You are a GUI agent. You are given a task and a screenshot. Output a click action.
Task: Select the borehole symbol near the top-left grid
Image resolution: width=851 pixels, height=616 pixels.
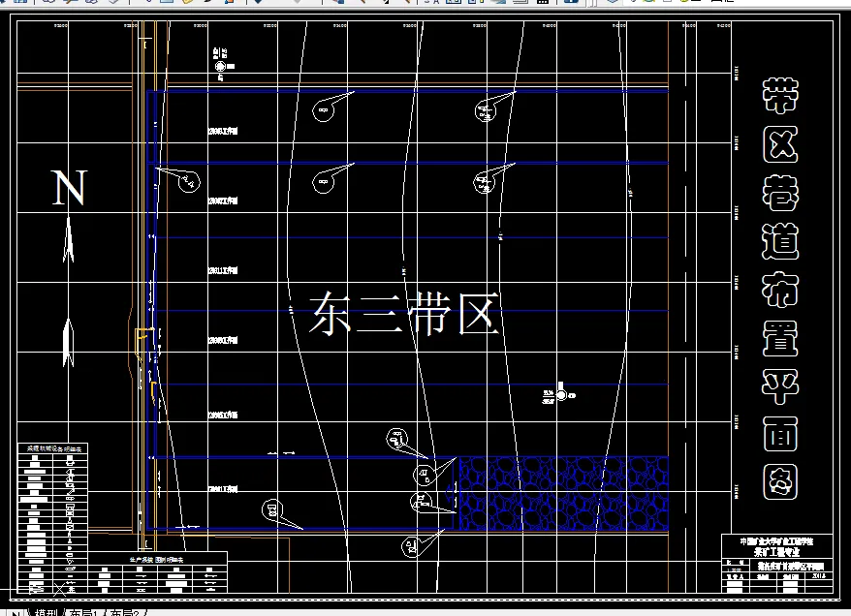[220, 66]
